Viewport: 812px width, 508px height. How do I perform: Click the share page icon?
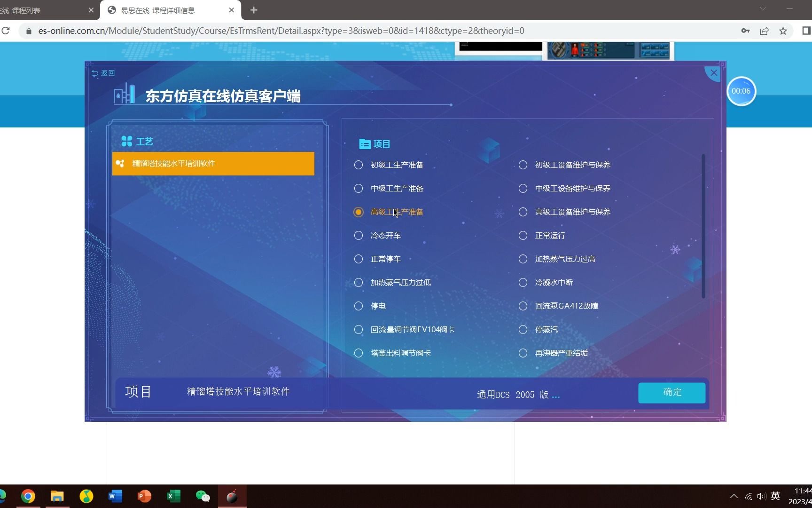pos(764,31)
